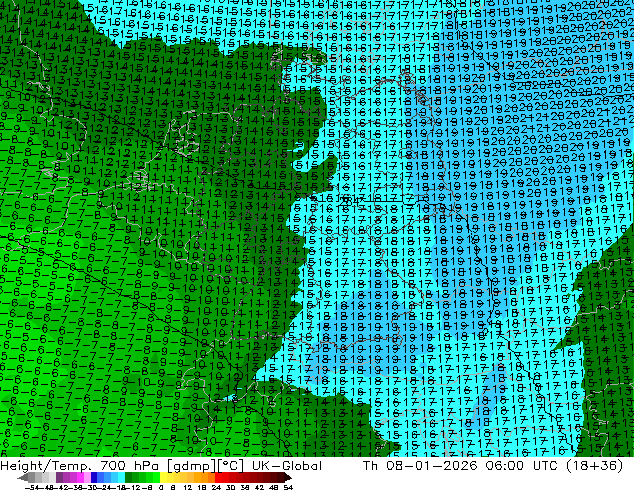Pick the yellow swatch above legend value 0

[163, 477]
